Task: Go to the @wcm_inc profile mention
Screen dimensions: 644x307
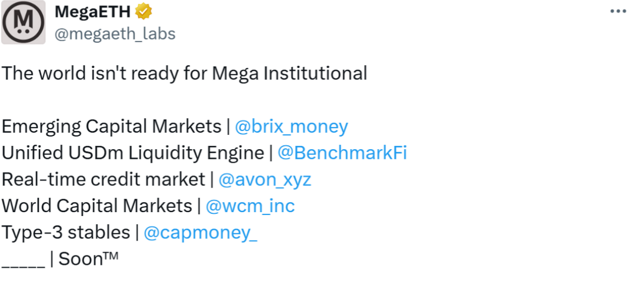Action: pos(250,206)
